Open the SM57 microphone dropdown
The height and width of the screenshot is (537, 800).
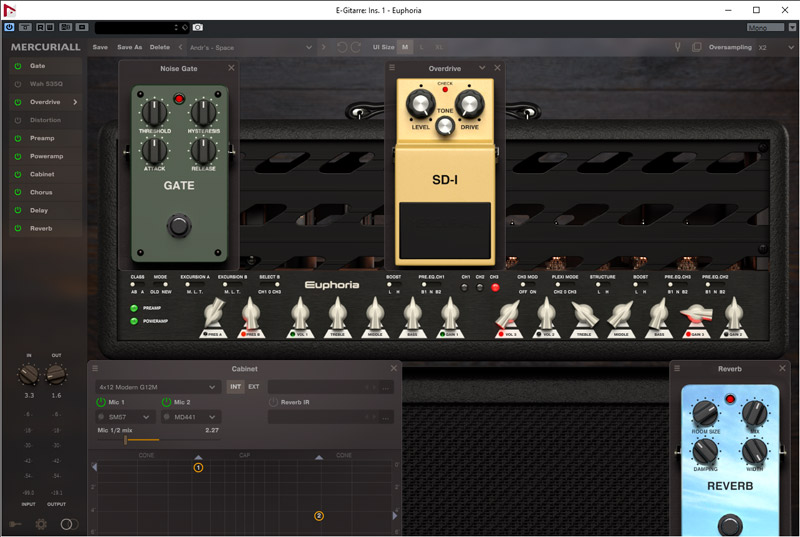125,417
